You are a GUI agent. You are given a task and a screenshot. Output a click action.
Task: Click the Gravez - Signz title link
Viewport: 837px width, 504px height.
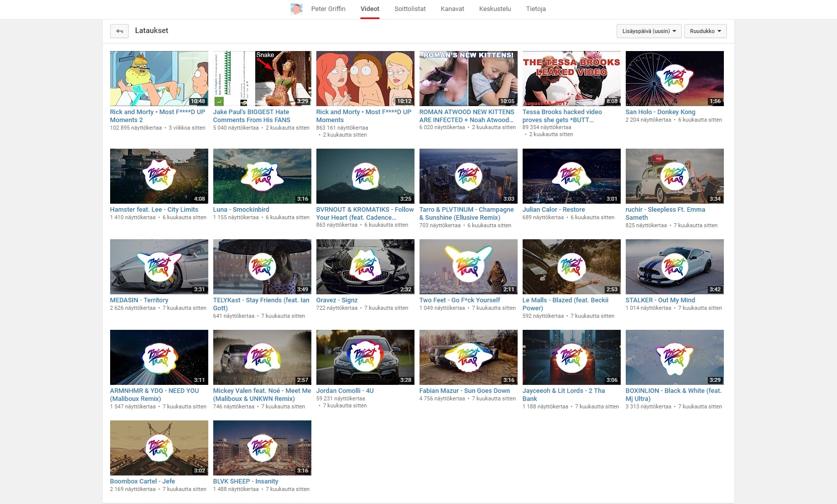pyautogui.click(x=337, y=300)
